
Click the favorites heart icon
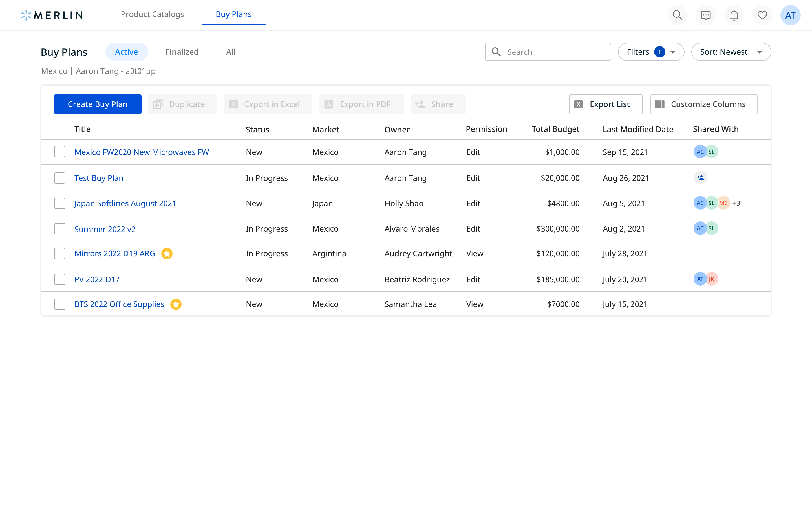tap(762, 15)
